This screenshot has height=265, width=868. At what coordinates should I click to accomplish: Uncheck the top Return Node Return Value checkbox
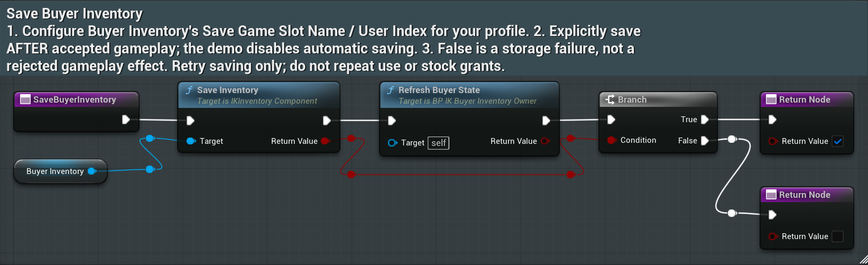(x=838, y=141)
